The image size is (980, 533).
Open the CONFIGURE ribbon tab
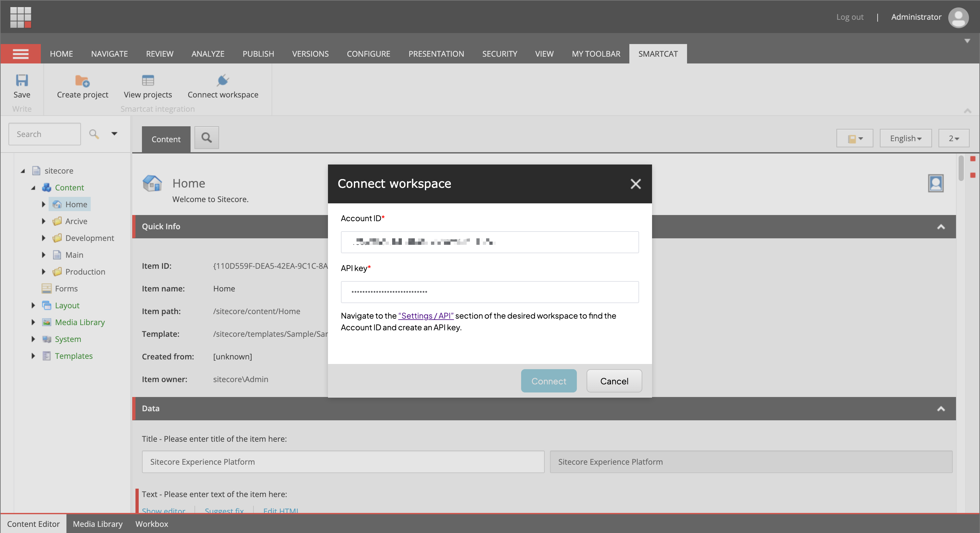pos(368,54)
